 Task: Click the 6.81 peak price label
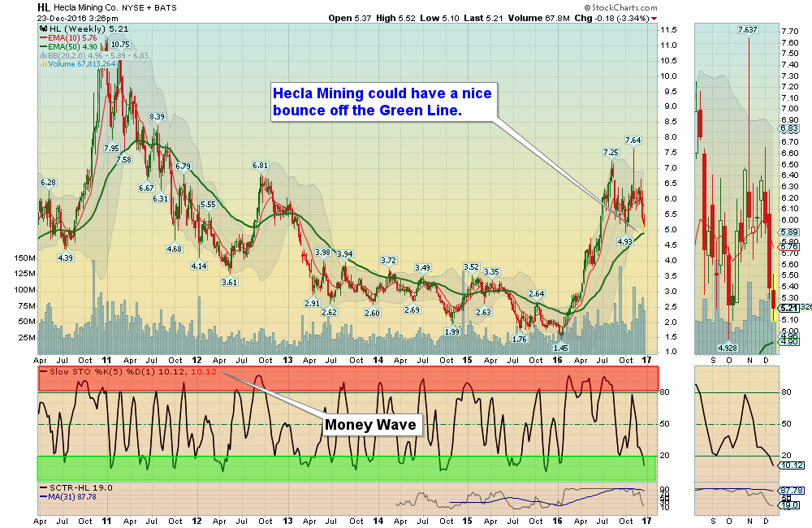(x=261, y=166)
